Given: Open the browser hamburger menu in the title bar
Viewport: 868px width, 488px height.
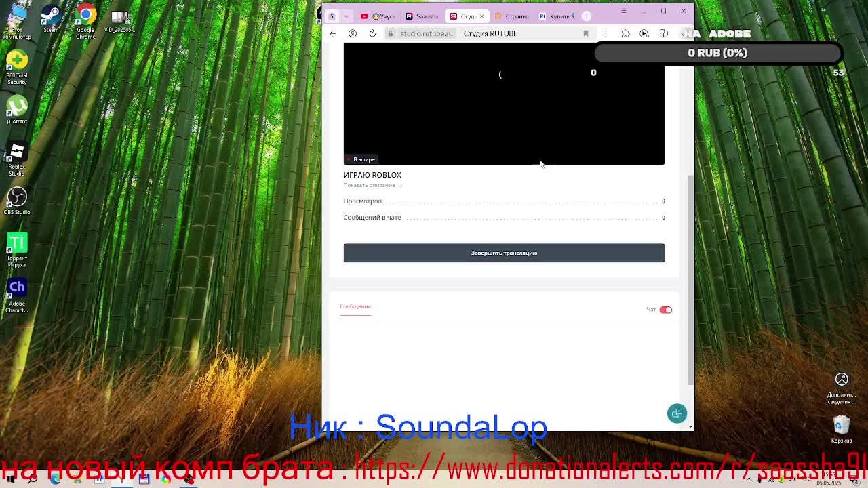Looking at the screenshot, I should [x=623, y=11].
